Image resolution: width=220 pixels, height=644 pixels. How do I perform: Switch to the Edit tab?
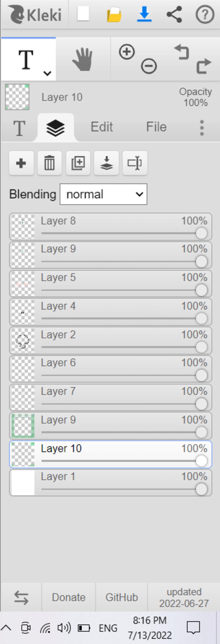(102, 127)
